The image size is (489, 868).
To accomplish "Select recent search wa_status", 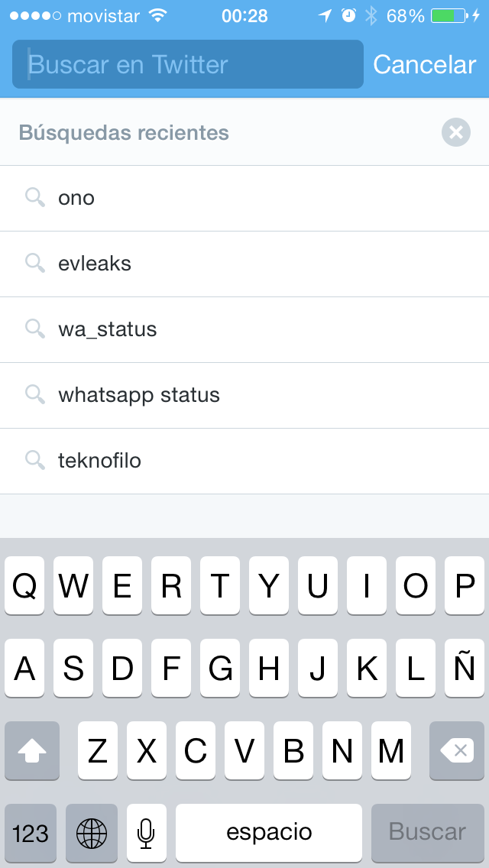I will 108,329.
